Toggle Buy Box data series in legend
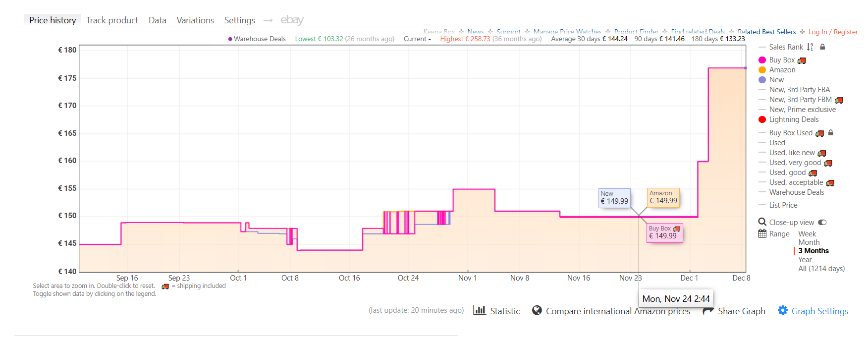This screenshot has height=340, width=868. click(782, 60)
